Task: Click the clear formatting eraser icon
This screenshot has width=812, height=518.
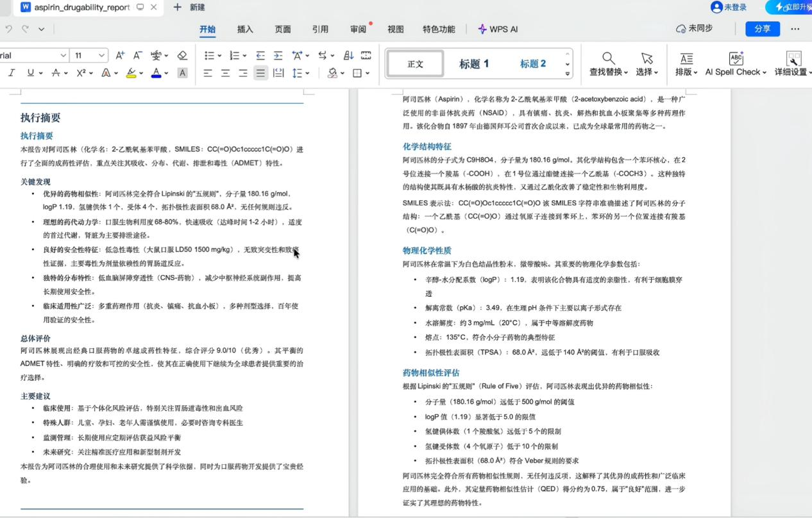Action: pyautogui.click(x=182, y=56)
